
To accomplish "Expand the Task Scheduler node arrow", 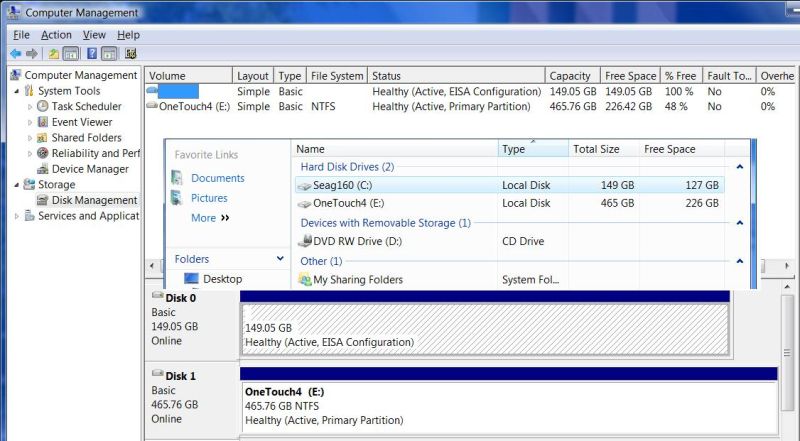I will pos(30,107).
